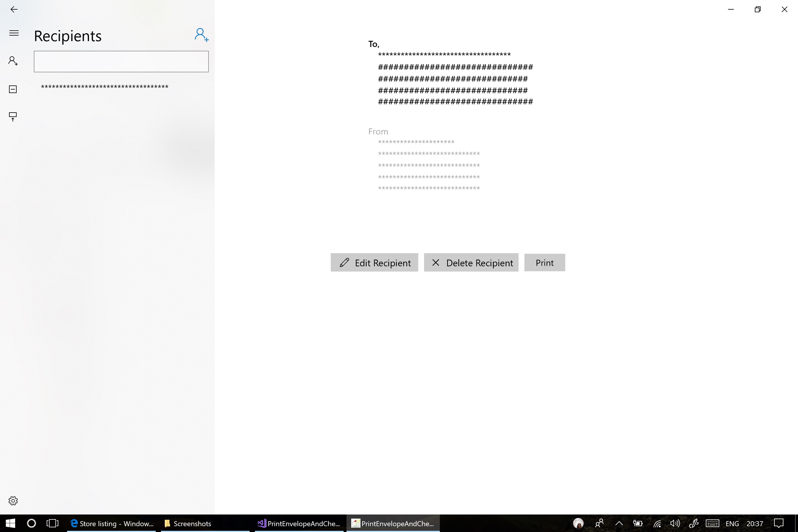
Task: Open Windows Start menu
Action: [10, 523]
